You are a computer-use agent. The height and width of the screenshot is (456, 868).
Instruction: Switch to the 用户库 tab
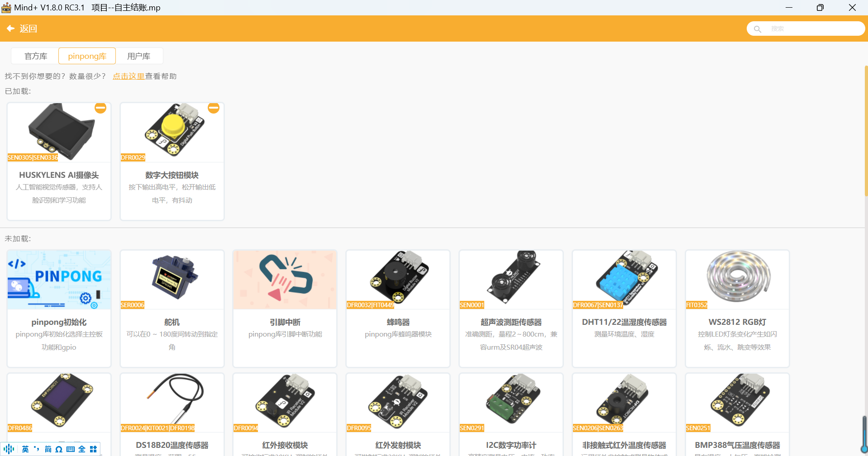point(139,56)
